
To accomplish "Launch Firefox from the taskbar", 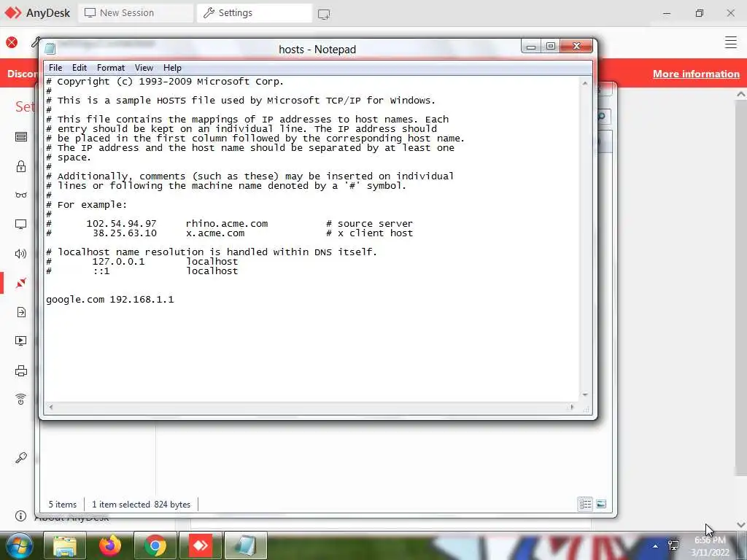I will 110,545.
